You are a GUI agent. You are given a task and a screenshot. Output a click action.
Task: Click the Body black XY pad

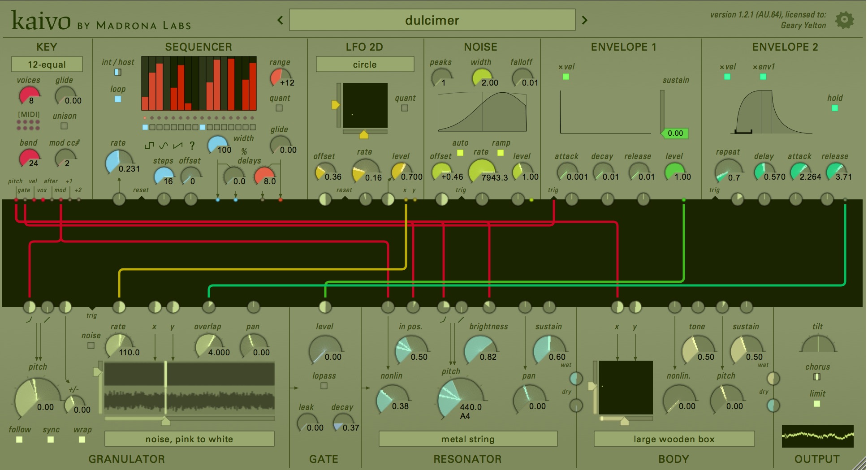(x=626, y=388)
